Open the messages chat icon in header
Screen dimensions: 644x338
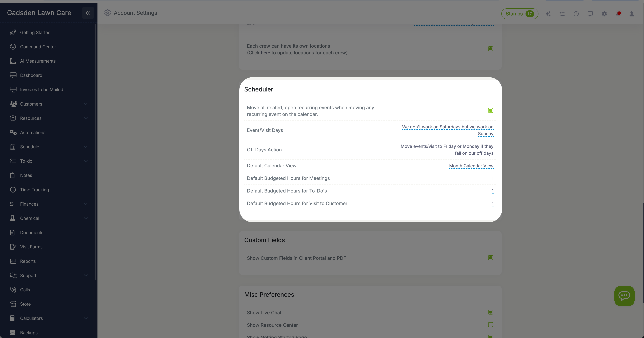coord(590,14)
